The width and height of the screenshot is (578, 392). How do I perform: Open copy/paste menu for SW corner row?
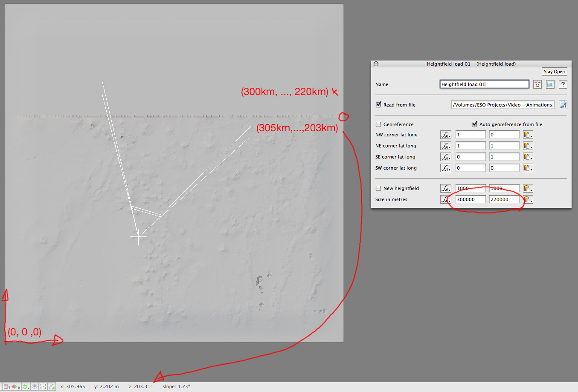(x=528, y=168)
